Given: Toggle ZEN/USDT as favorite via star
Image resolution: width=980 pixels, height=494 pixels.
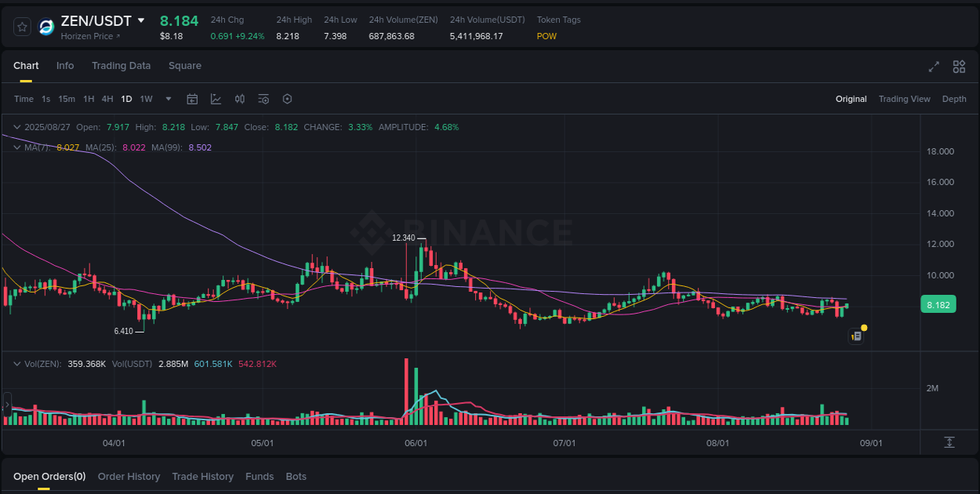Looking at the screenshot, I should (22, 26).
